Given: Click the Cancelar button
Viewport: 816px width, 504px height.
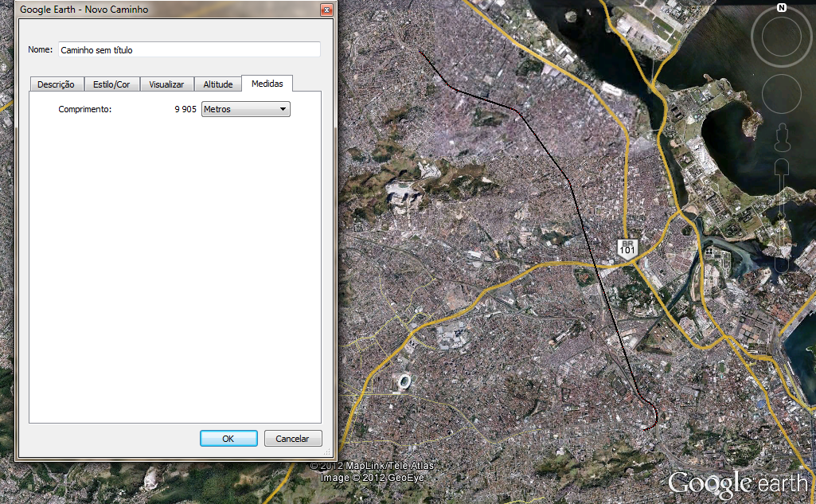Looking at the screenshot, I should tap(292, 439).
